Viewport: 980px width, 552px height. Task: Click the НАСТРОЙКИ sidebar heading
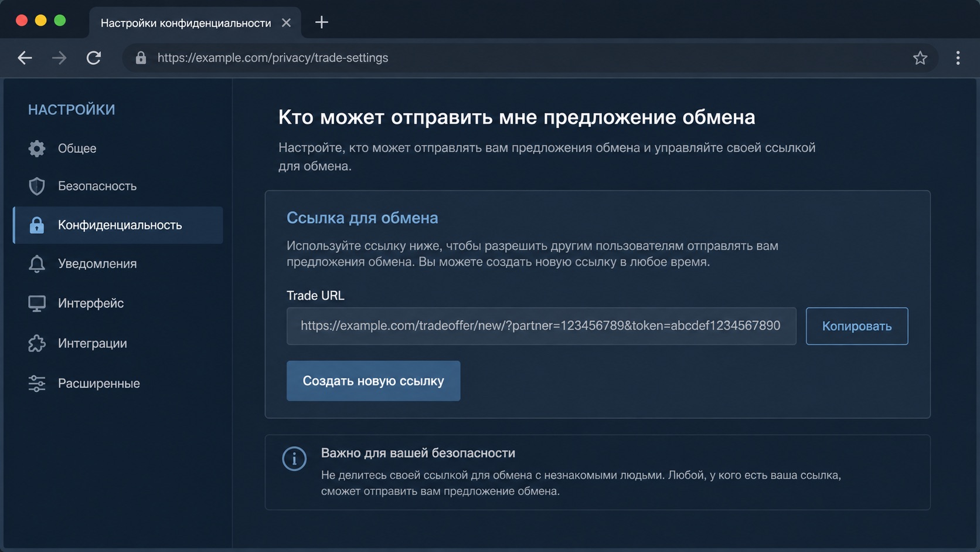72,110
